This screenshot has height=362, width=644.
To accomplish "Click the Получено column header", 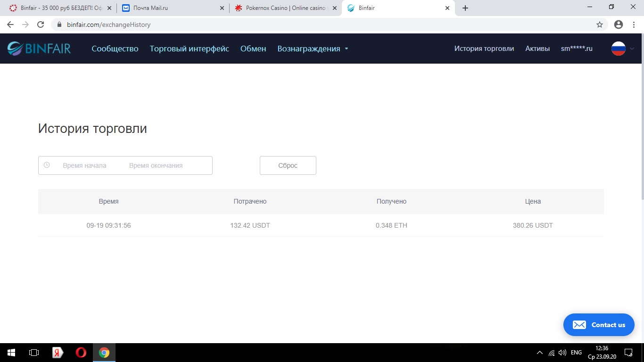I will 391,201.
